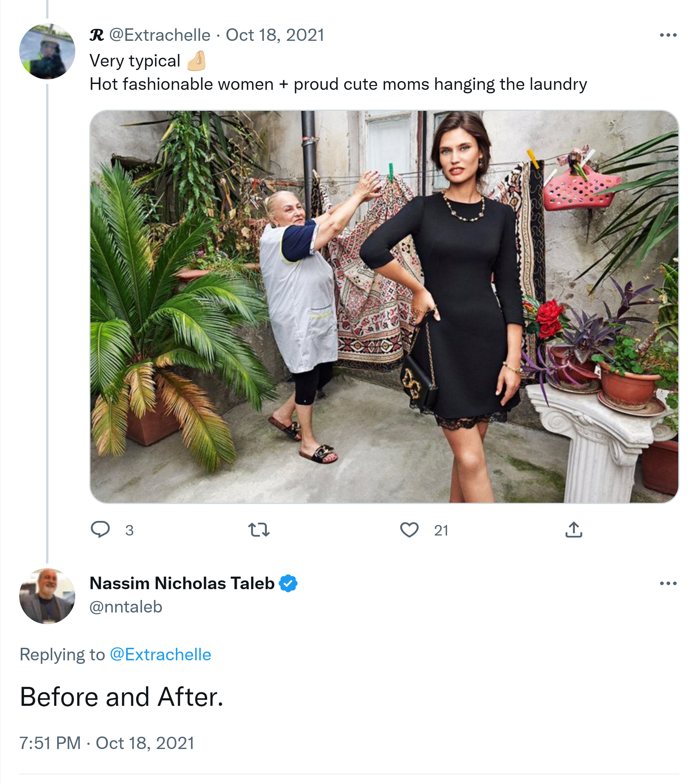
Task: Open more options on Nassim Taleb's reply
Action: 668,583
